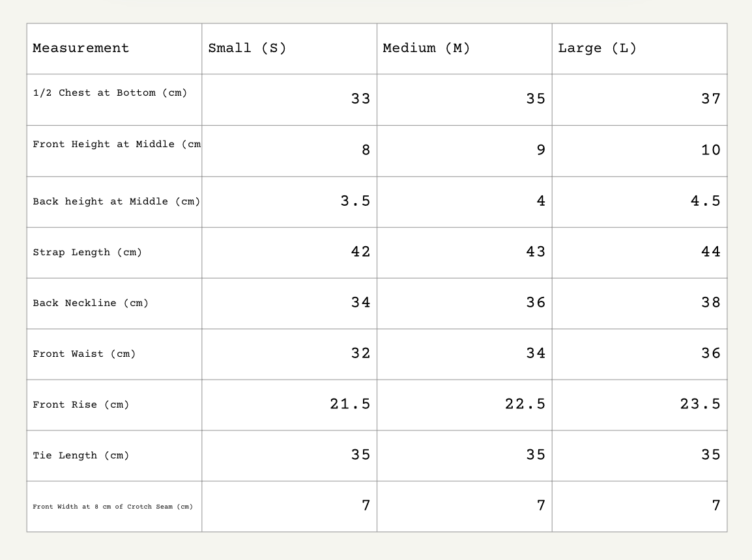Click the 1/2 Chest at Bottom label
This screenshot has width=752, height=560.
click(x=109, y=92)
